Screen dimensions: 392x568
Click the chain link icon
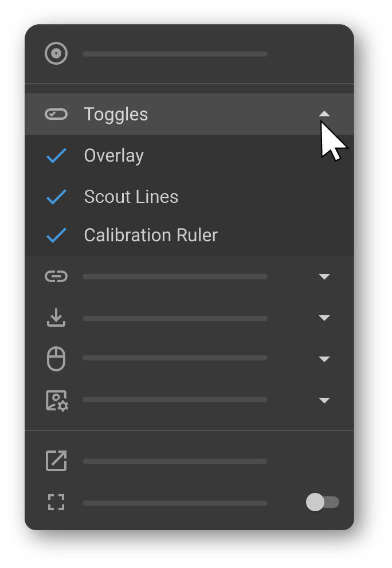click(56, 277)
